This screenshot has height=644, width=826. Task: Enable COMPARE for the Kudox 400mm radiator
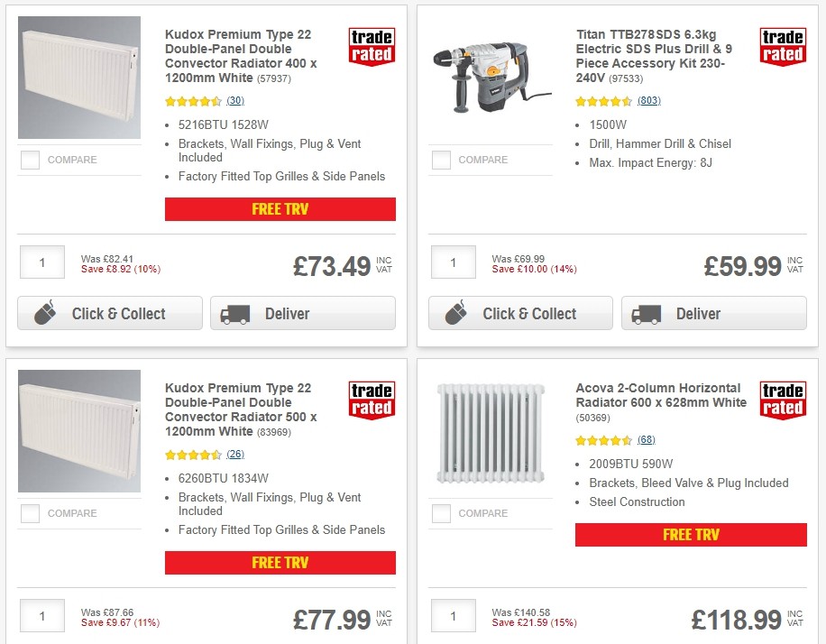tap(30, 160)
